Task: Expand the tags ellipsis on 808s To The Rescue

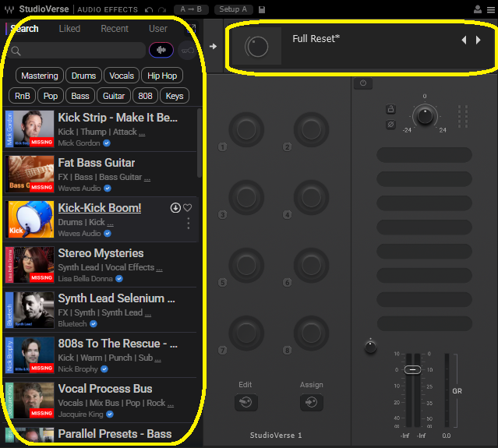Action: 157,360
